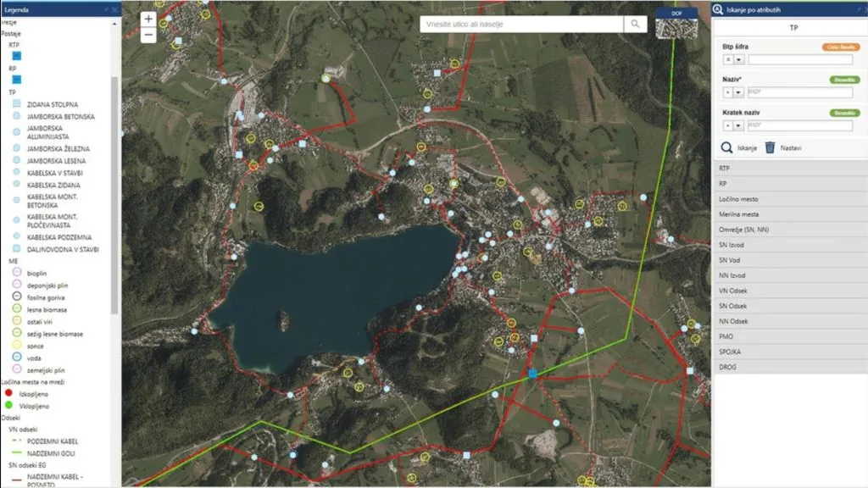This screenshot has height=488, width=868.
Task: Expand the RP search section
Action: (x=791, y=184)
